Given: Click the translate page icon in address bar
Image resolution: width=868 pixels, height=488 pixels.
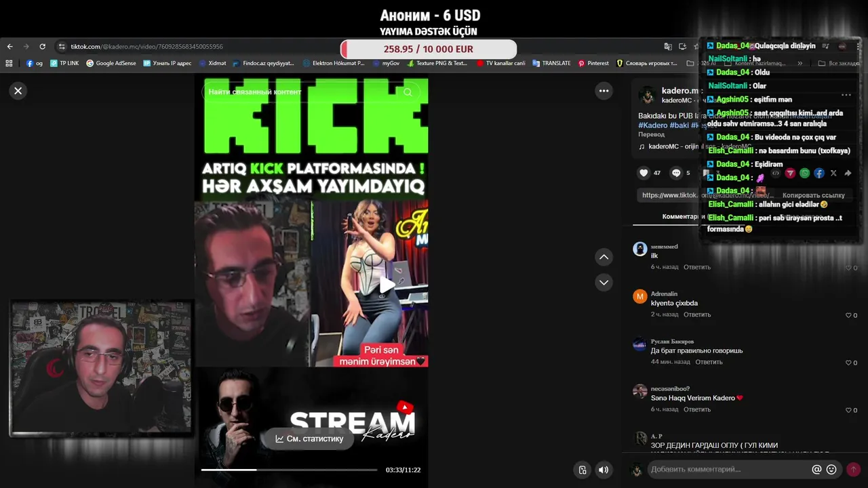Looking at the screenshot, I should coord(668,47).
